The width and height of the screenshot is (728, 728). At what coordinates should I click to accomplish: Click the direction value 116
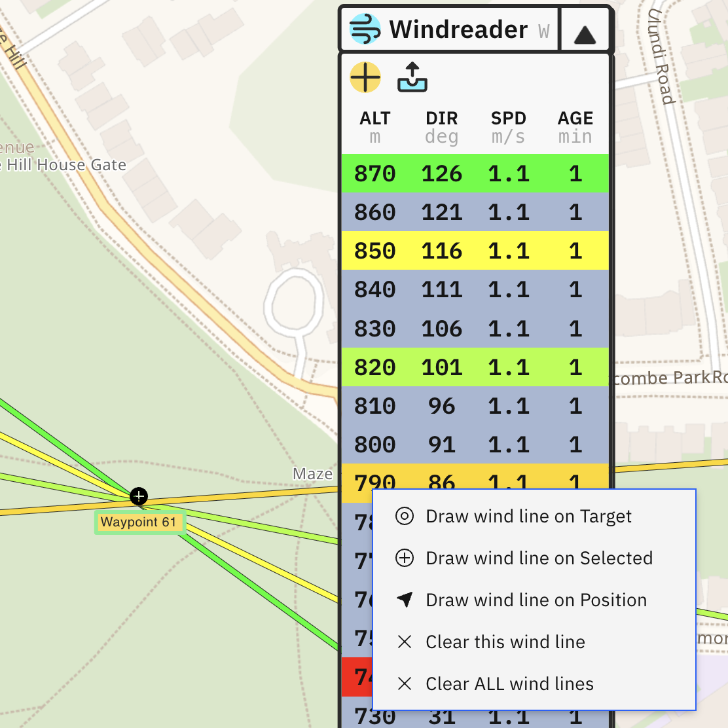click(x=441, y=251)
